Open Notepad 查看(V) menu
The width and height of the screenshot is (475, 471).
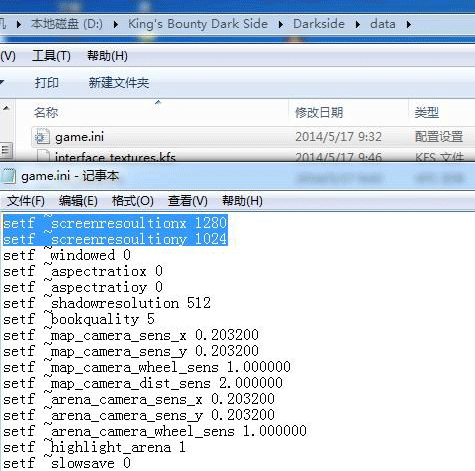click(188, 201)
